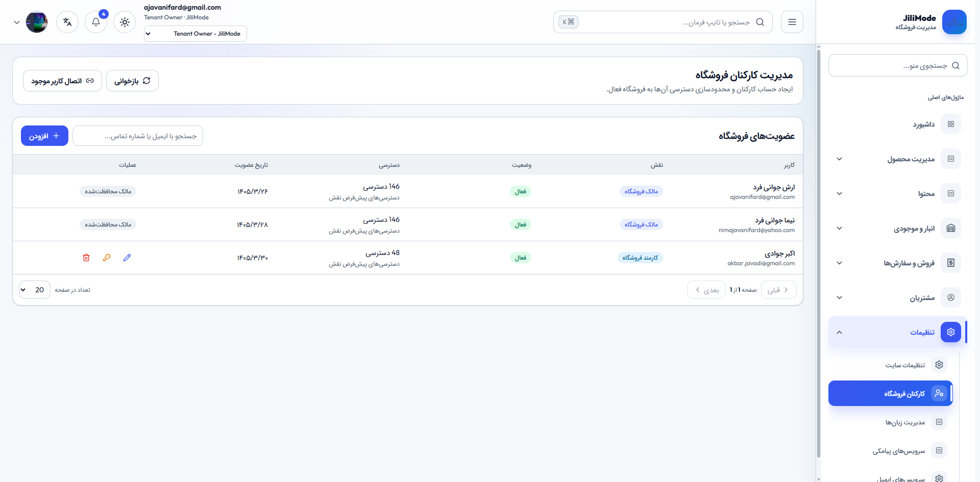Open the Tenant Owner - JiliMode dropdown
The height and width of the screenshot is (482, 980).
tap(195, 34)
